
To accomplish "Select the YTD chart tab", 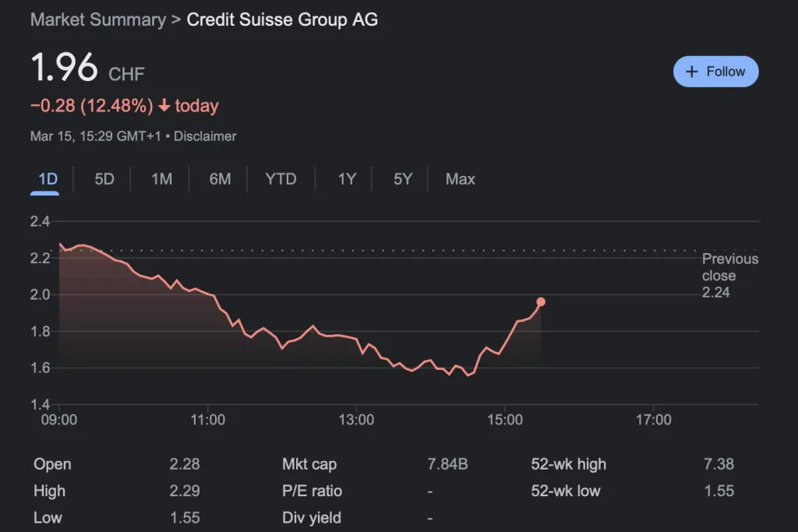I will (x=281, y=179).
